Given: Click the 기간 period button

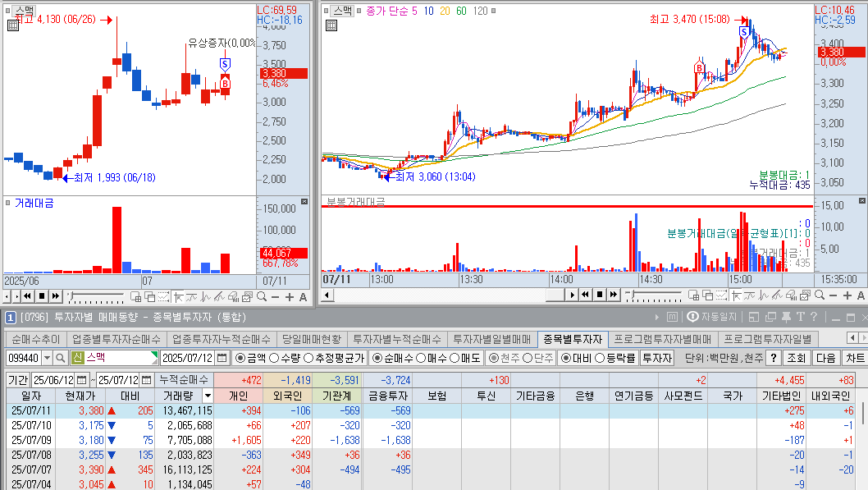Looking at the screenshot, I should [x=18, y=380].
